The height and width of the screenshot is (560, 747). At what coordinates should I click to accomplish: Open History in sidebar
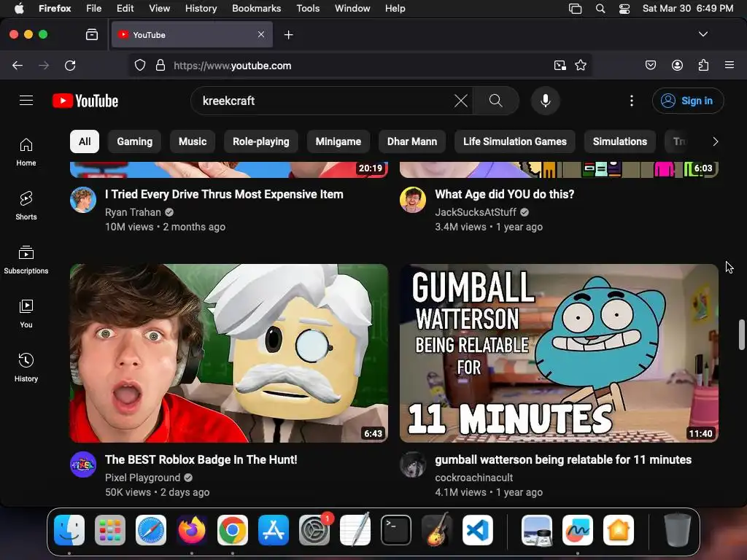click(x=26, y=367)
